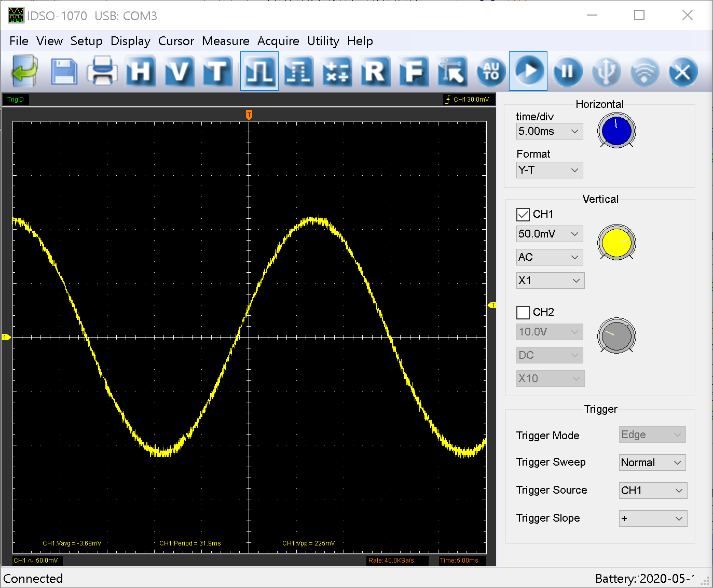Viewport: 713px width, 588px height.
Task: Click the WiFi connection icon
Action: coord(645,71)
